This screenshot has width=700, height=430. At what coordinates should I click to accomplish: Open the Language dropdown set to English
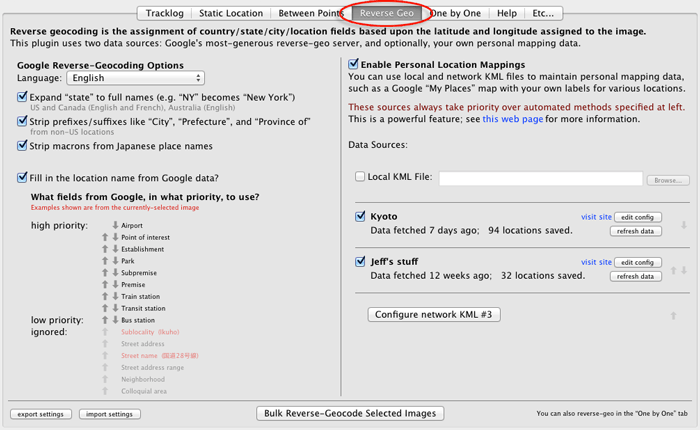click(136, 78)
